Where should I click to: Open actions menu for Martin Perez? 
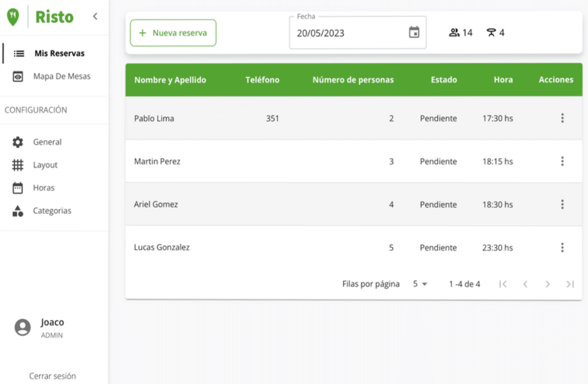coord(562,161)
